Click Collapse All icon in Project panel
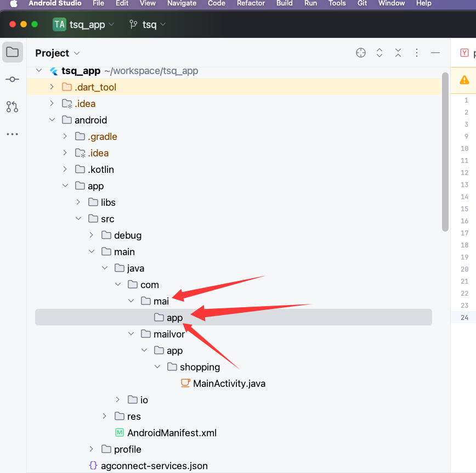Viewport: 476px width, 473px height. tap(398, 53)
